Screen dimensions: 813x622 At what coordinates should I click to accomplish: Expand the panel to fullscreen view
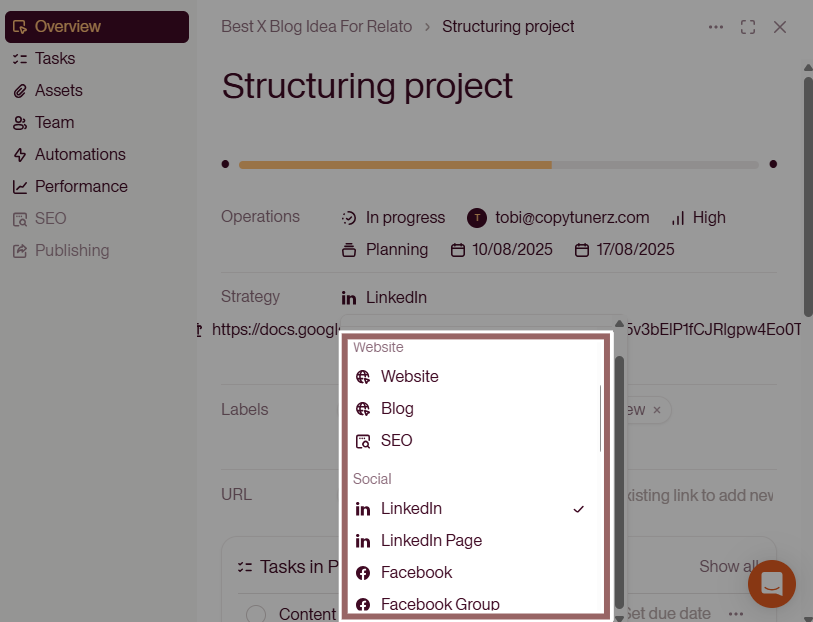point(748,27)
